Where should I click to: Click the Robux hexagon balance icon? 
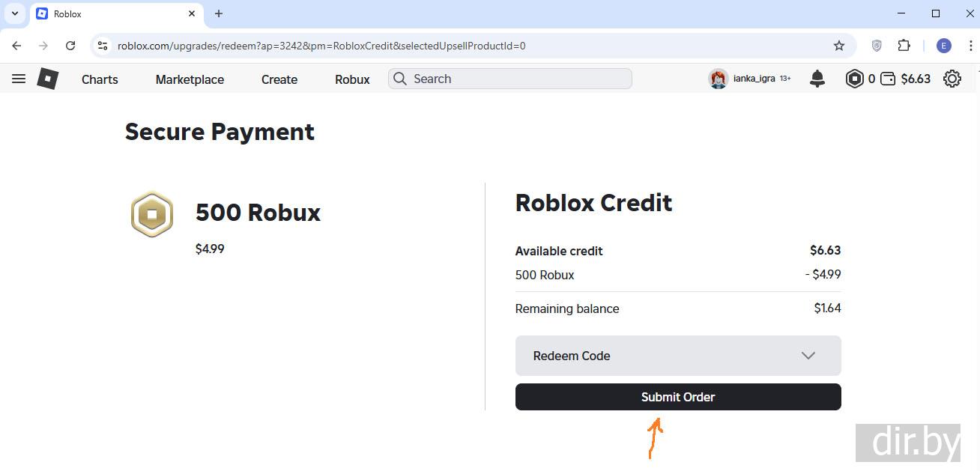855,79
